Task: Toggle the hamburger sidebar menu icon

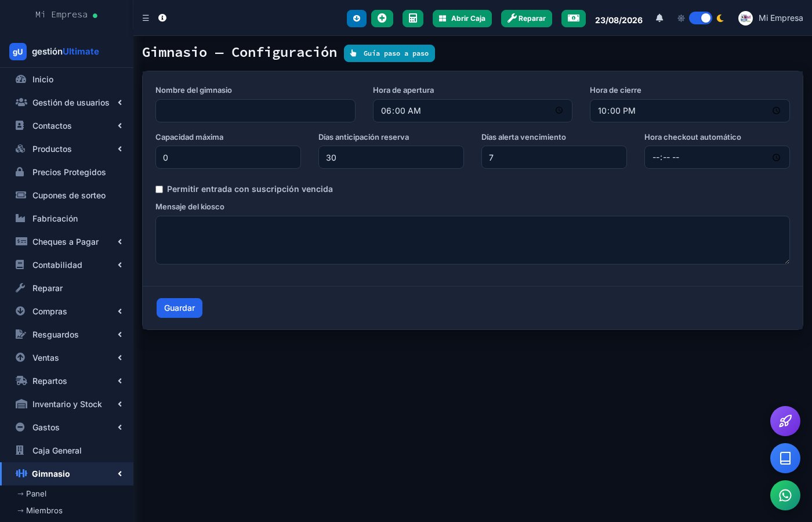Action: (x=146, y=18)
